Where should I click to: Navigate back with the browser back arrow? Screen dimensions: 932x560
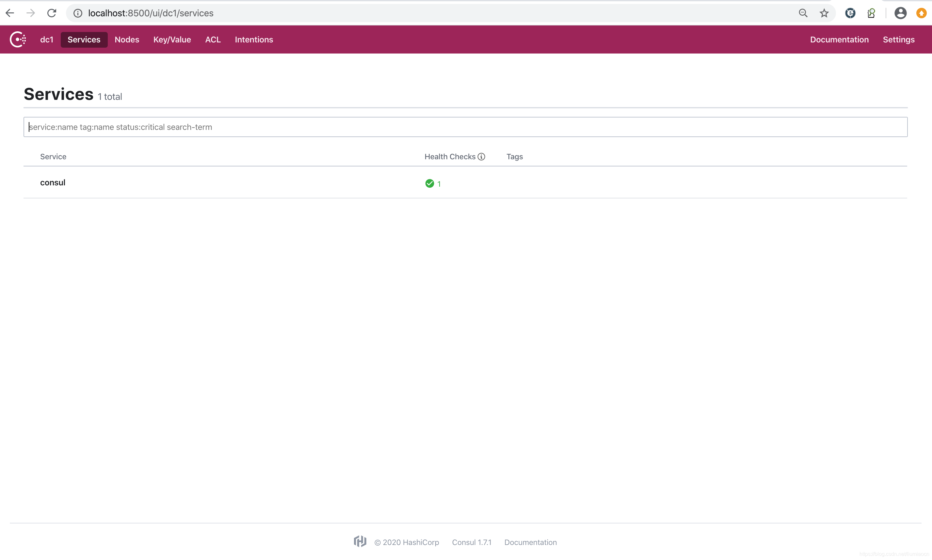tap(10, 13)
